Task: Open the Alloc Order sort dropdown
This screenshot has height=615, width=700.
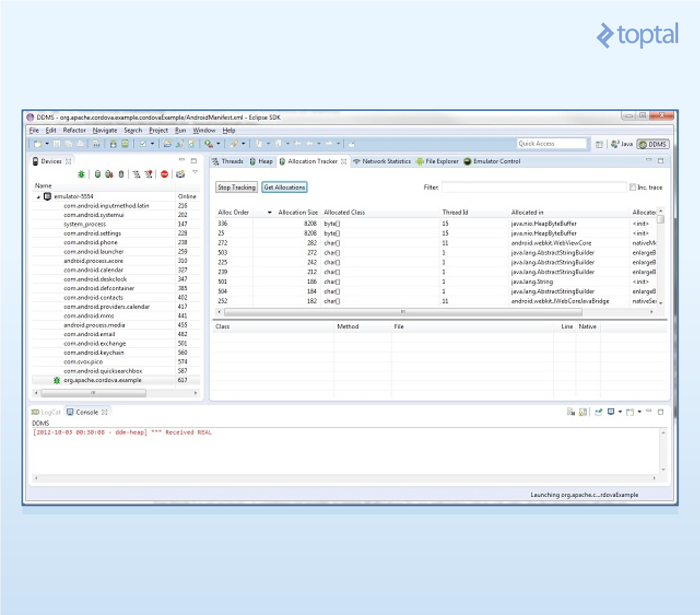Action: pyautogui.click(x=269, y=212)
